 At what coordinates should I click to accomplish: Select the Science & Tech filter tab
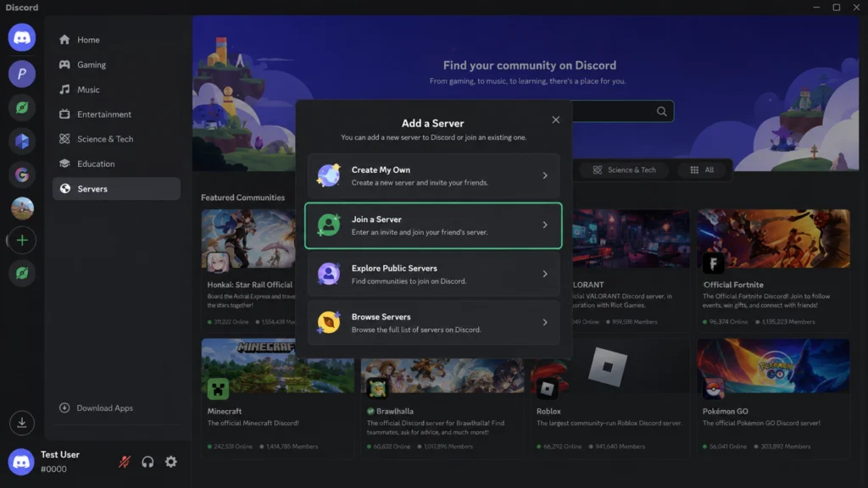pyautogui.click(x=624, y=169)
